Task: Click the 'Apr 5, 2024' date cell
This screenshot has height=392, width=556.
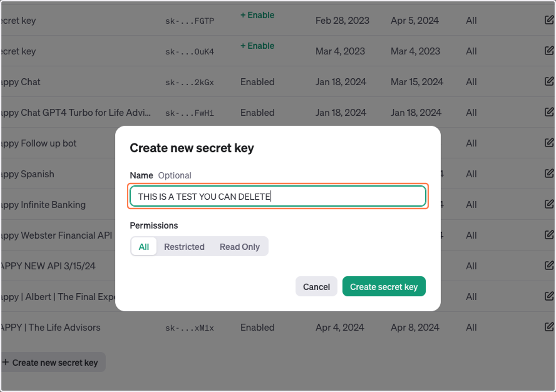Action: [x=415, y=20]
